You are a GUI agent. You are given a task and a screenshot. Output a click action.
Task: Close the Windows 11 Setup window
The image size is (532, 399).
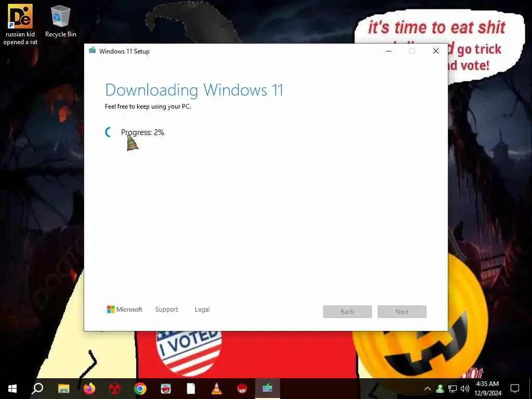pyautogui.click(x=436, y=51)
